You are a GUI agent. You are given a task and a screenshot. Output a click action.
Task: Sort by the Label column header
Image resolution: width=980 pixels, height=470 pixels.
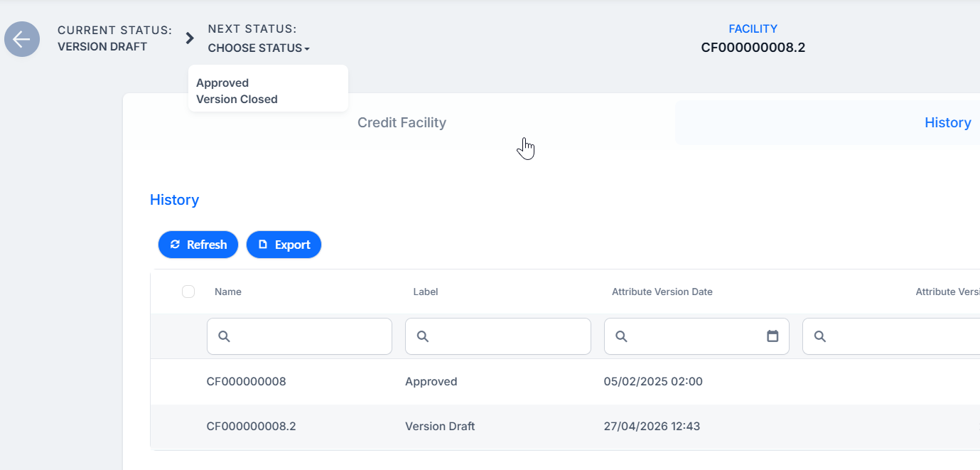click(x=426, y=292)
